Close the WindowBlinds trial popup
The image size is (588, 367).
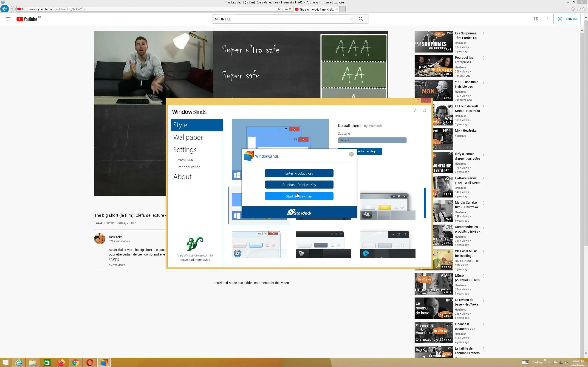[351, 154]
